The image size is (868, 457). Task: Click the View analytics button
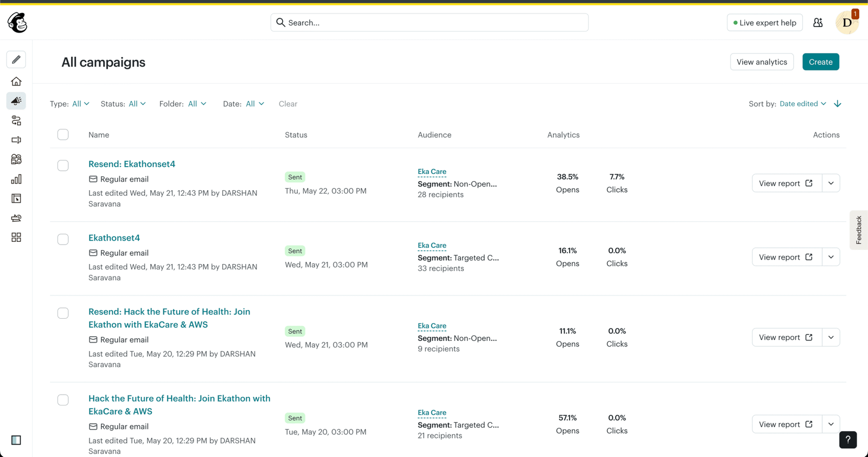(762, 62)
